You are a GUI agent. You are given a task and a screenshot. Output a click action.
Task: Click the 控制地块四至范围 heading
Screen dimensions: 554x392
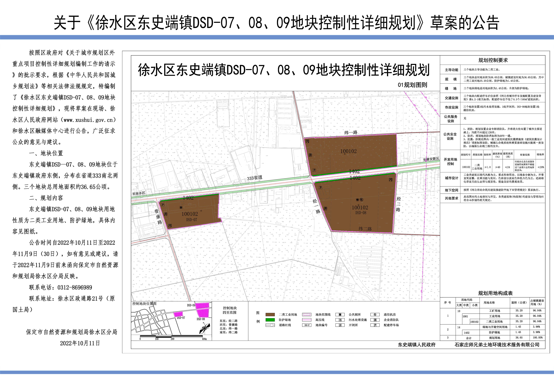[x=230, y=310]
